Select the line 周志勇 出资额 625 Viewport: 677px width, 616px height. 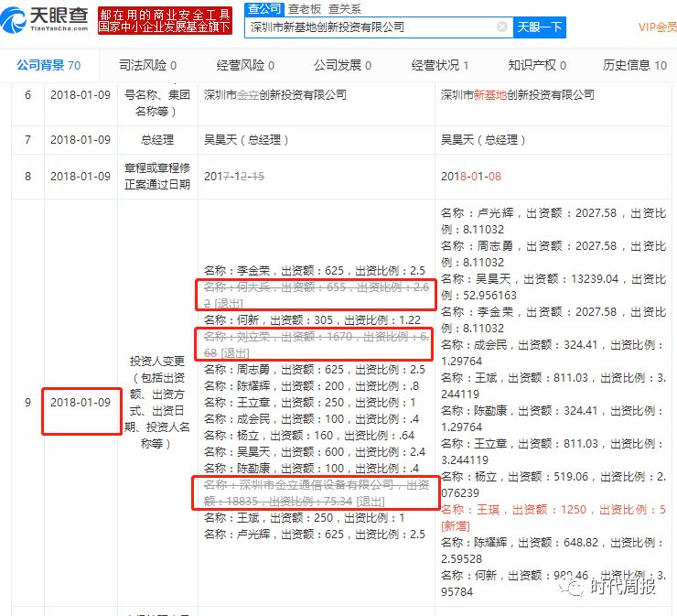pos(315,370)
